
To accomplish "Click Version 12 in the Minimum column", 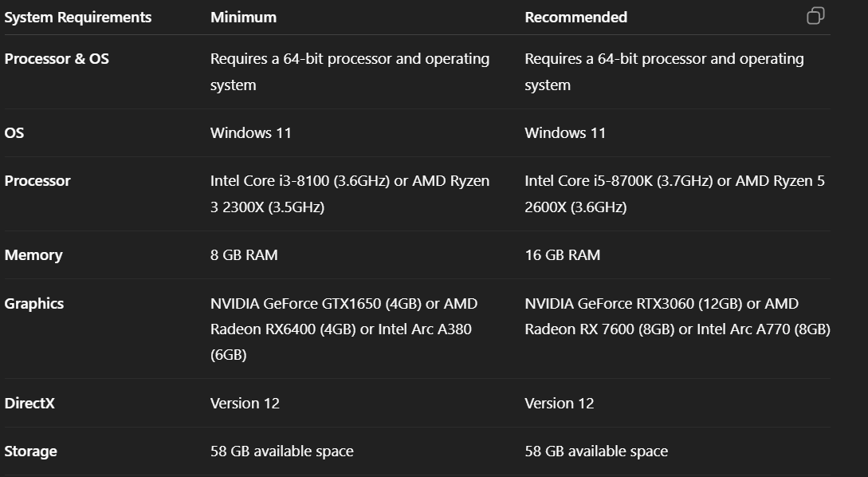I will (x=245, y=403).
